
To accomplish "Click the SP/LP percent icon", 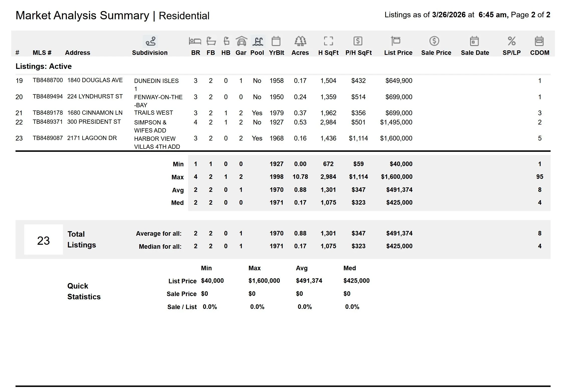I will pos(511,41).
